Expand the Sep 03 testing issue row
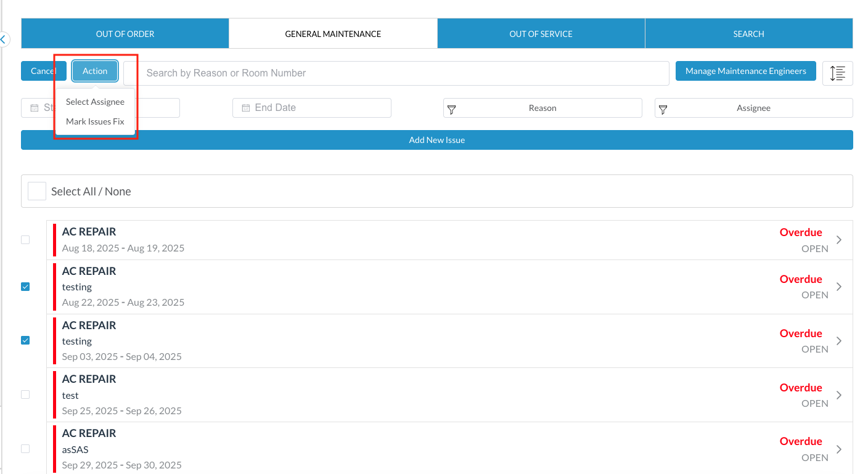Image resolution: width=868 pixels, height=474 pixels. [x=839, y=340]
